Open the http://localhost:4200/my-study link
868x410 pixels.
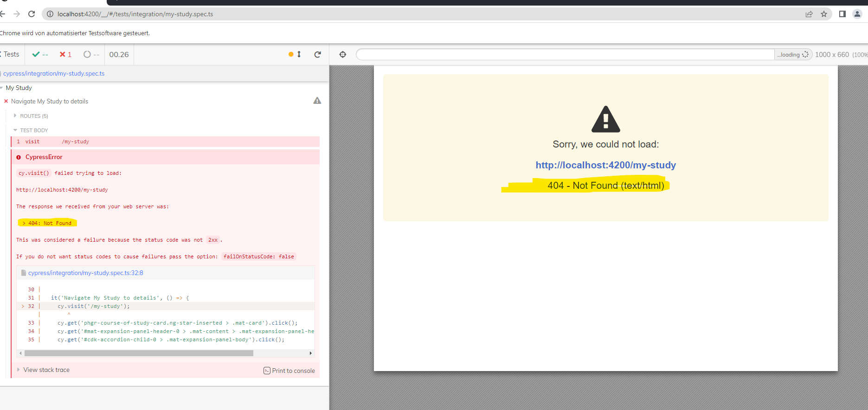(605, 165)
